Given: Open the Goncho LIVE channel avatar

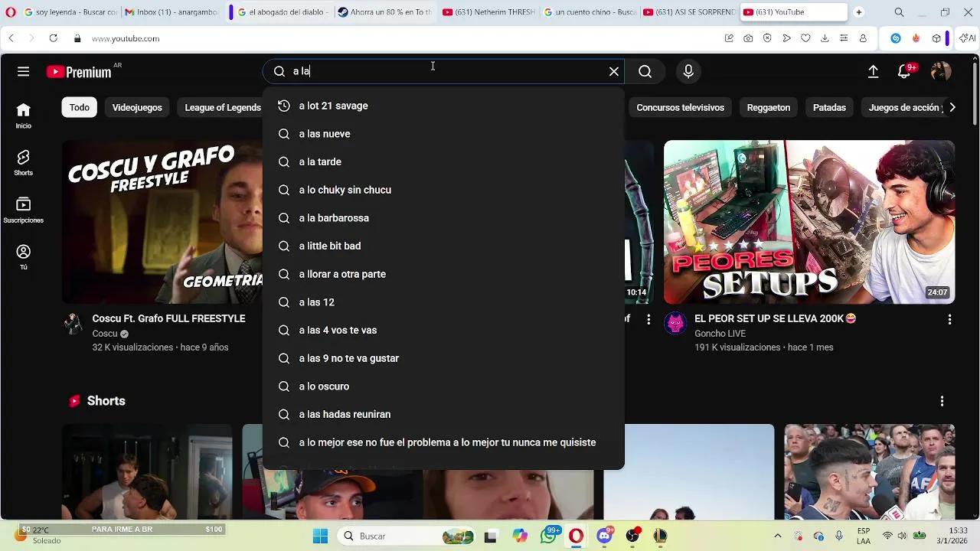Looking at the screenshot, I should tap(675, 324).
